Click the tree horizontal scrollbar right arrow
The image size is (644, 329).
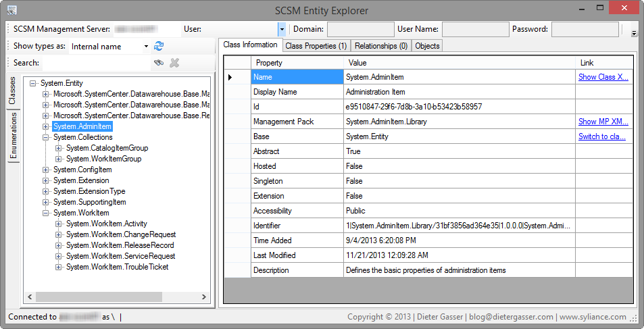(204, 297)
